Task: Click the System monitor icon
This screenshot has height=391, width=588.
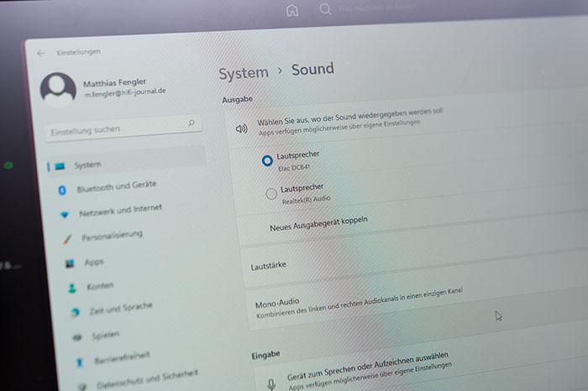Action: [60, 166]
